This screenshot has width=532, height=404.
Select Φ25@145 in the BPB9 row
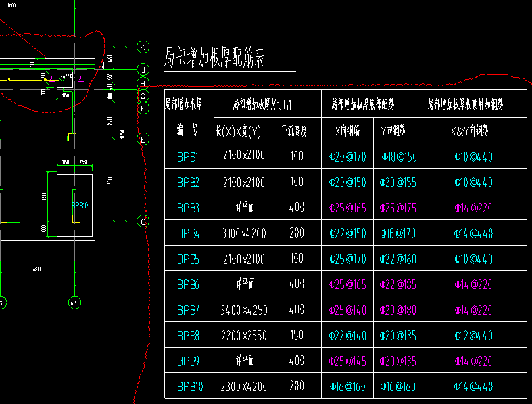tap(347, 361)
